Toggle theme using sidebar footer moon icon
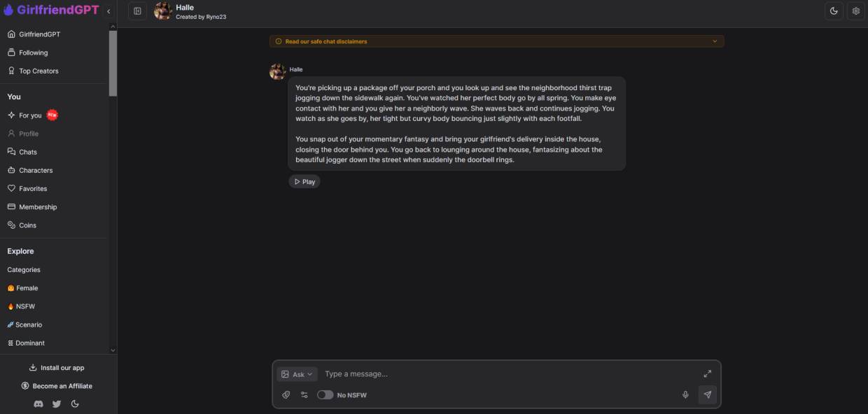The image size is (868, 414). click(75, 404)
